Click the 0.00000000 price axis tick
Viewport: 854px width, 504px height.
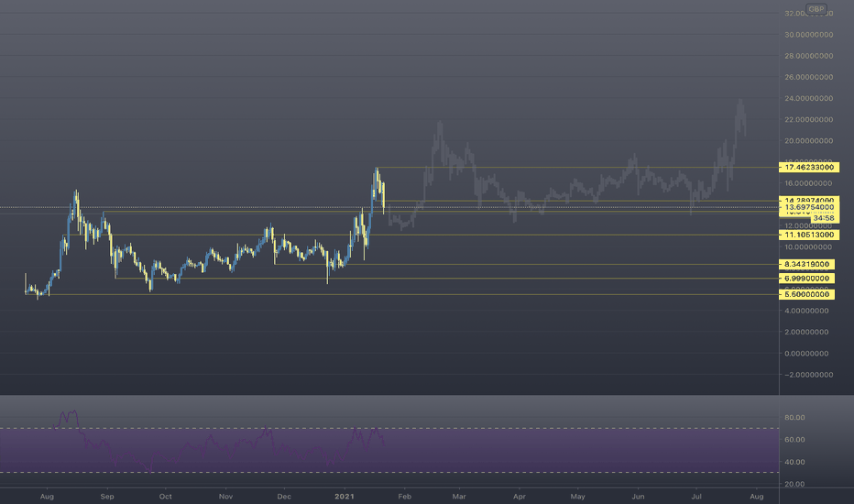[x=806, y=353]
